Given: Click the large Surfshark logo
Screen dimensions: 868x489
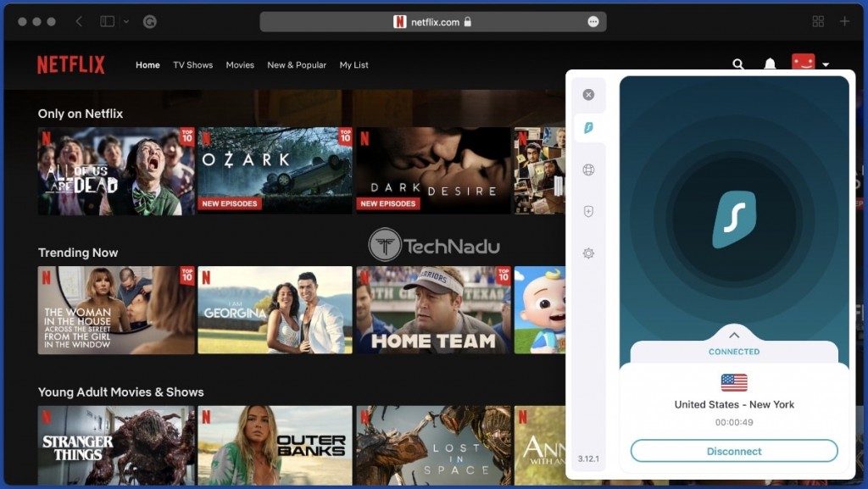Looking at the screenshot, I should (734, 219).
